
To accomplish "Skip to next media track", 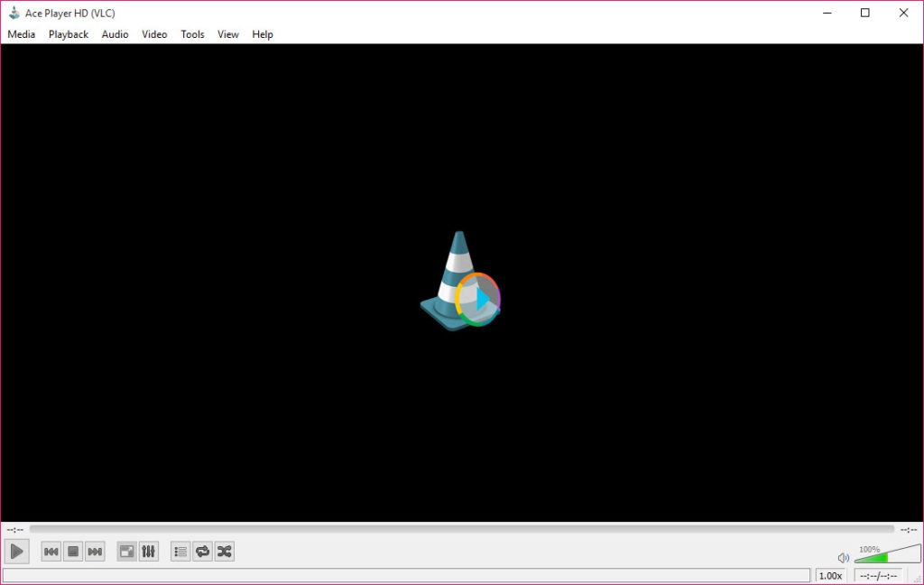I will 95,552.
